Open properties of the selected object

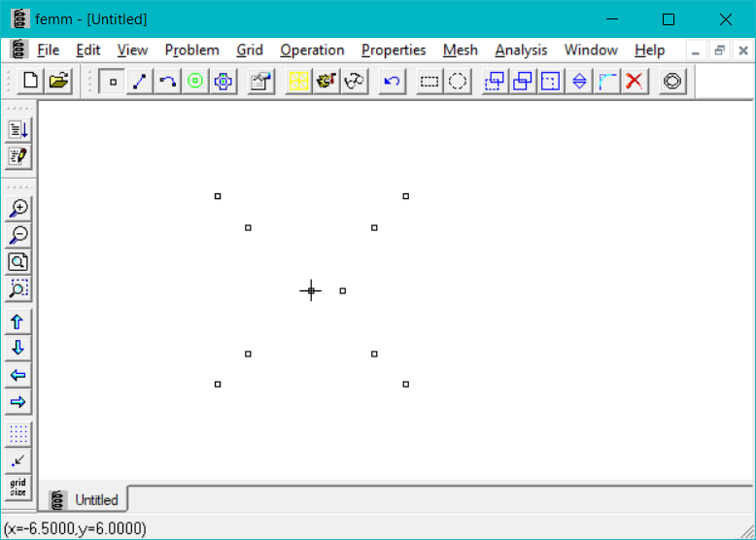coord(260,81)
